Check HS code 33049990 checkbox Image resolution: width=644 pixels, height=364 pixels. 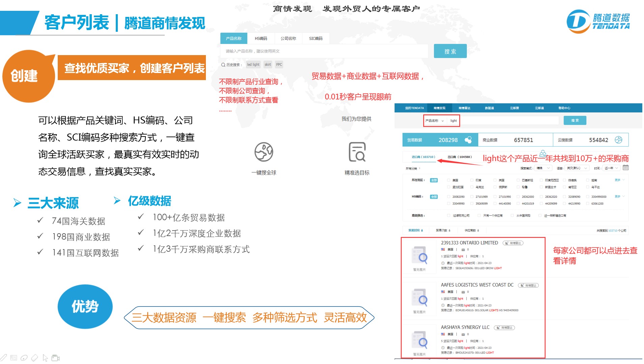click(x=449, y=203)
